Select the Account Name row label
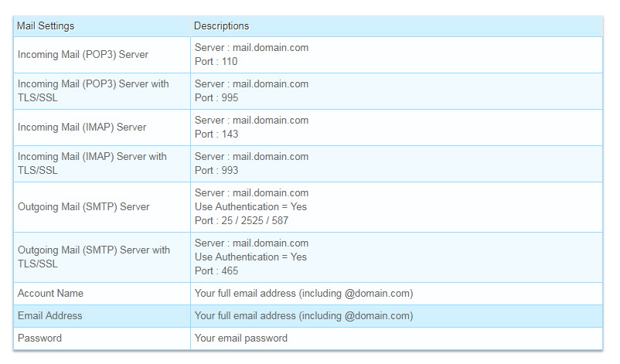The width and height of the screenshot is (620, 364). pyautogui.click(x=50, y=294)
